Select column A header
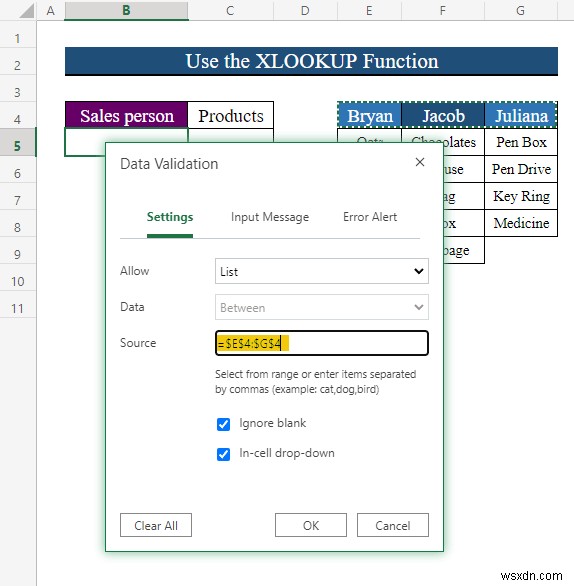The height and width of the screenshot is (586, 574). [50, 10]
